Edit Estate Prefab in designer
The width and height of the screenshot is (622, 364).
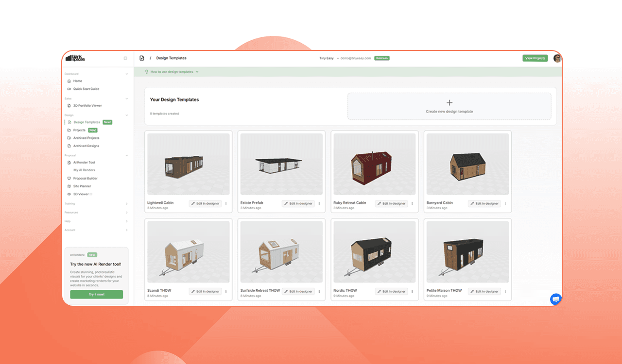[298, 203]
